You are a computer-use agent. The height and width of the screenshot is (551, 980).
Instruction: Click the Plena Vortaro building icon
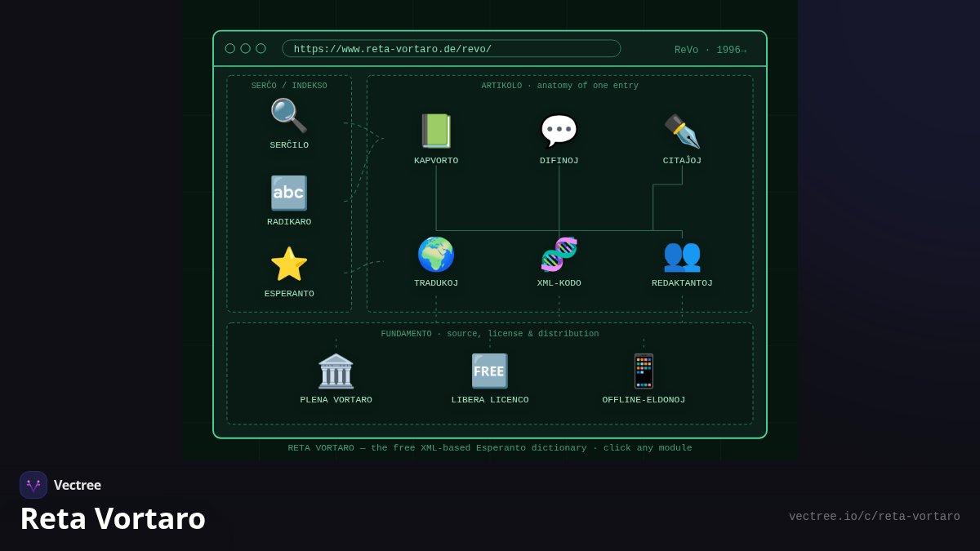[x=336, y=371]
